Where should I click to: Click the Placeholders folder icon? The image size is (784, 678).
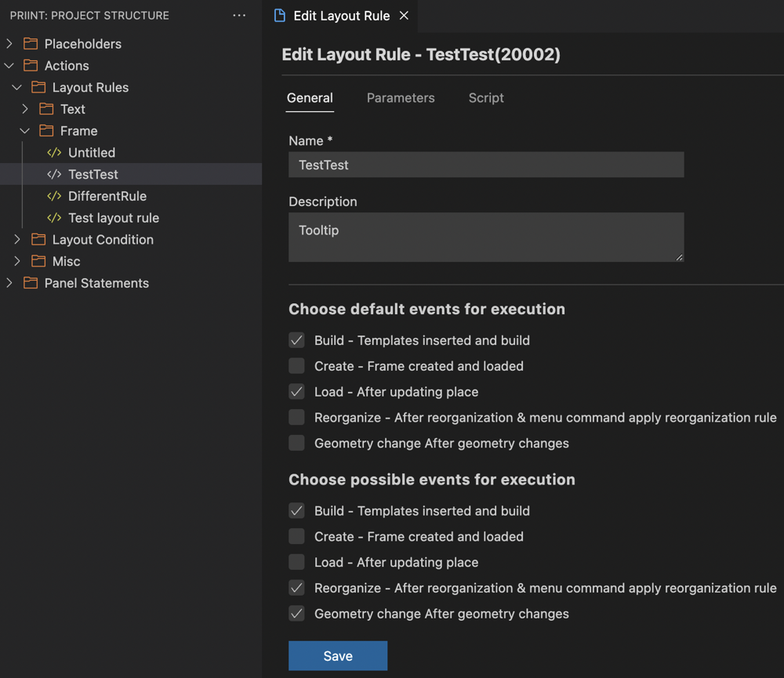[x=31, y=43]
